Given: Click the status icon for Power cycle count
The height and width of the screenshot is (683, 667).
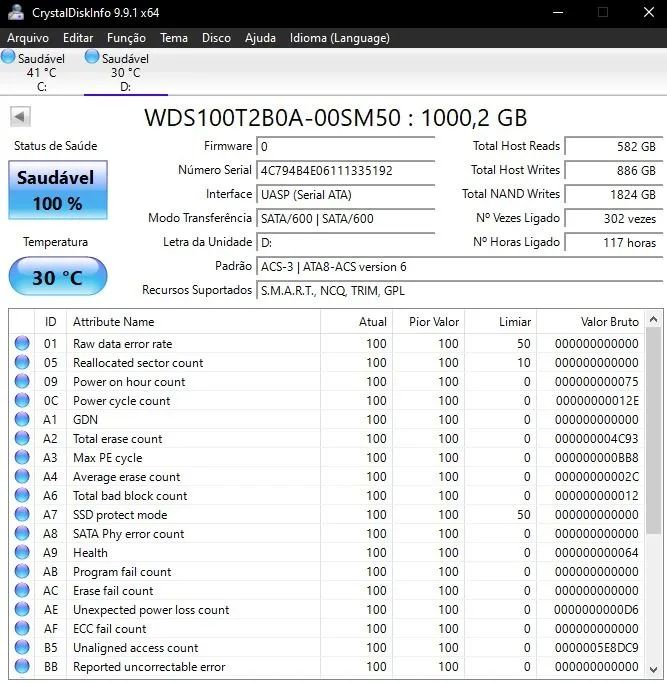Looking at the screenshot, I should point(22,400).
